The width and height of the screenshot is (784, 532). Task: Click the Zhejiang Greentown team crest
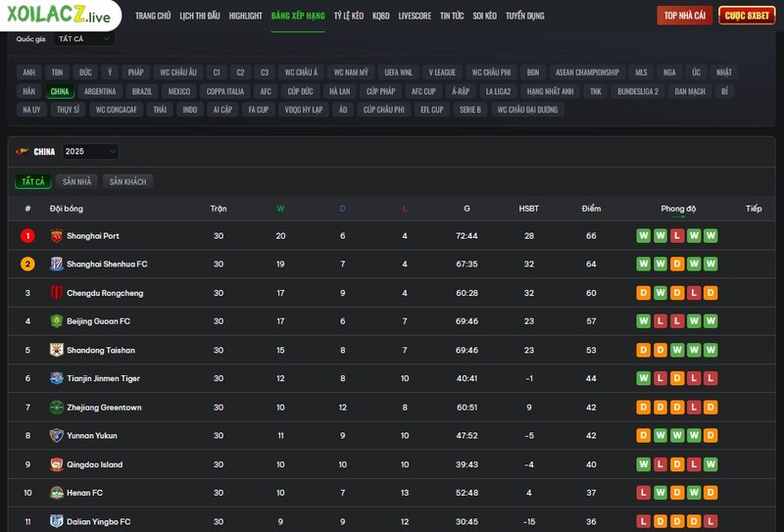57,408
